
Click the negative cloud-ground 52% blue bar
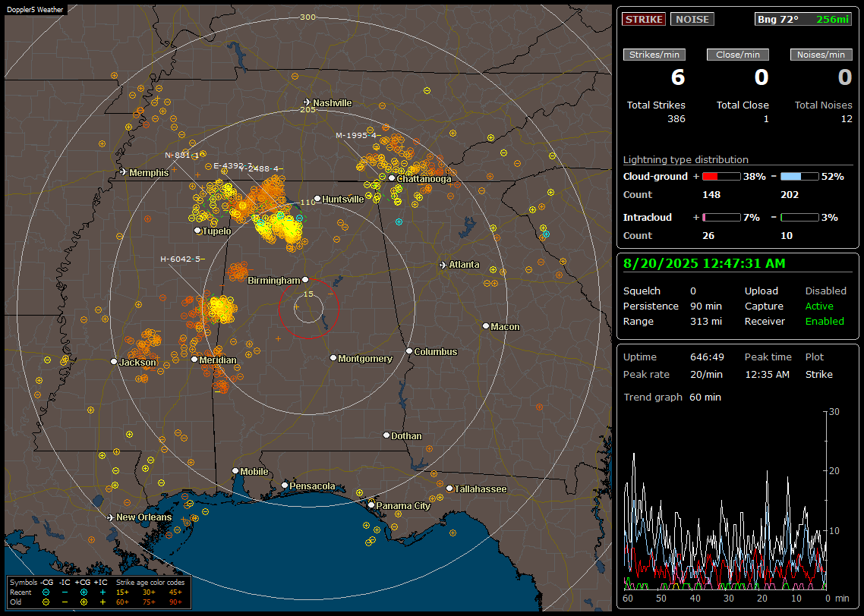[799, 176]
